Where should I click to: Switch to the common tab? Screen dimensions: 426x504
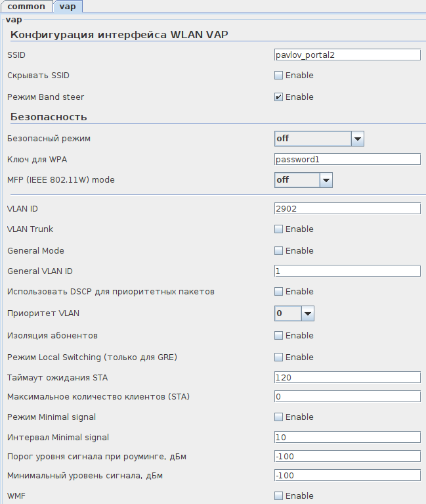(26, 7)
